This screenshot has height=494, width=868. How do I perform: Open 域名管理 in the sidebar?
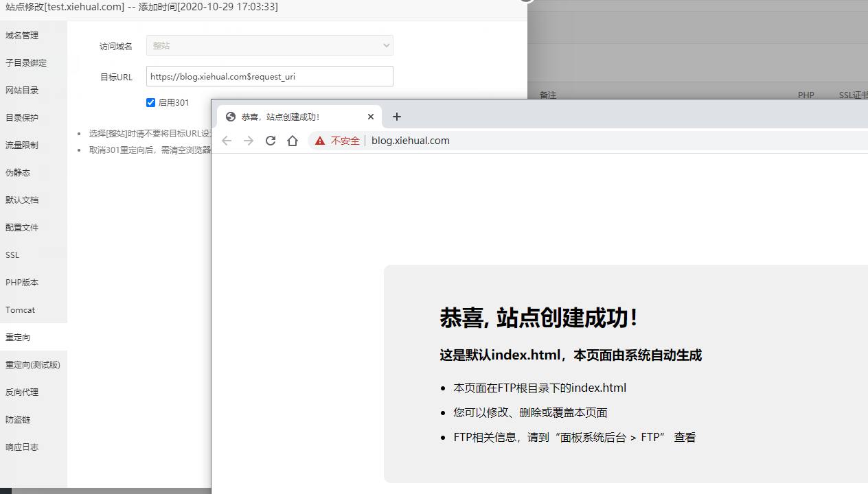click(x=34, y=35)
